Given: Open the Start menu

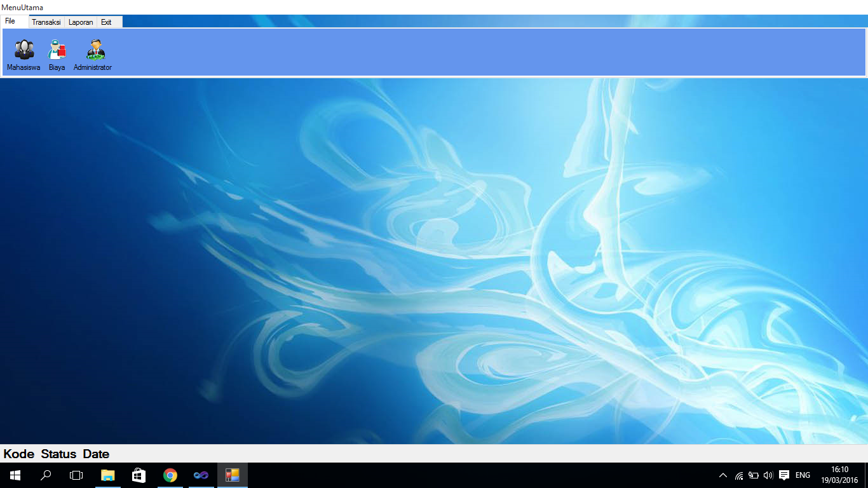Looking at the screenshot, I should (x=14, y=475).
